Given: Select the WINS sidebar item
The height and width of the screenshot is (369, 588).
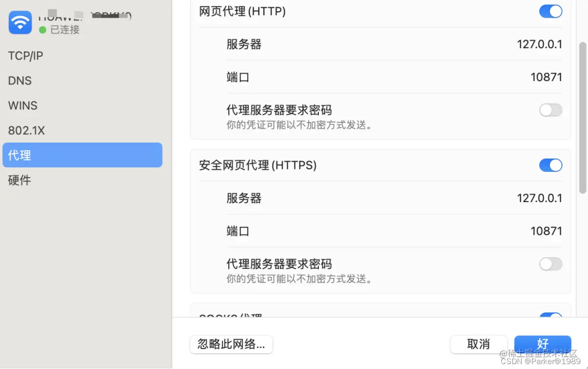Looking at the screenshot, I should click(23, 105).
